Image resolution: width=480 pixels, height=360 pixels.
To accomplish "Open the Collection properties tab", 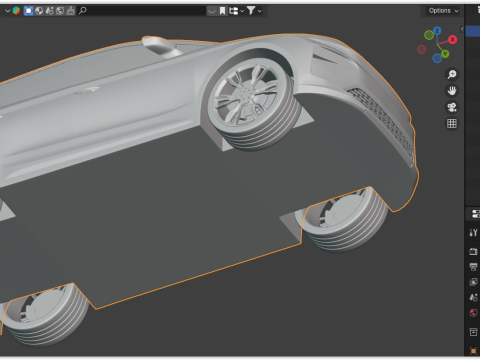I will 473,332.
